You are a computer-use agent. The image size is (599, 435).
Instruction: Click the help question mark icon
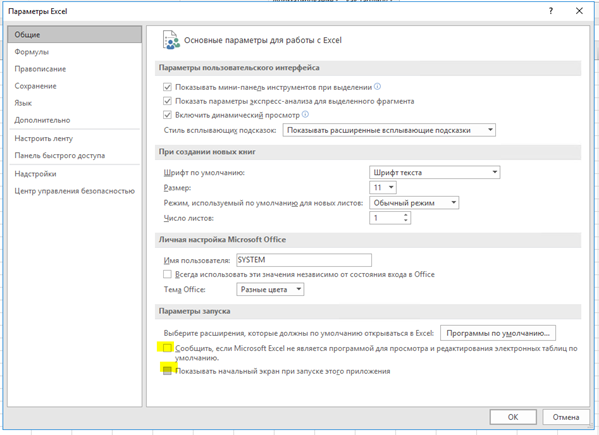tap(551, 11)
